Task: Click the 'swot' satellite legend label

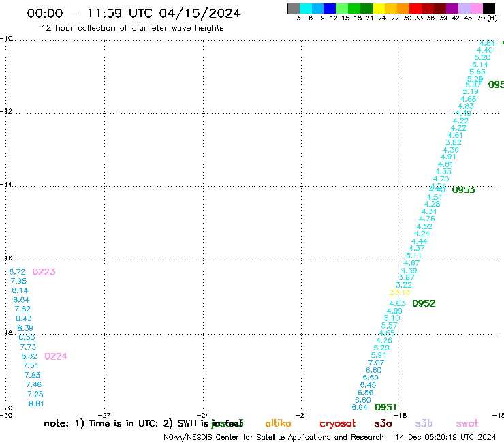Action: [x=467, y=423]
